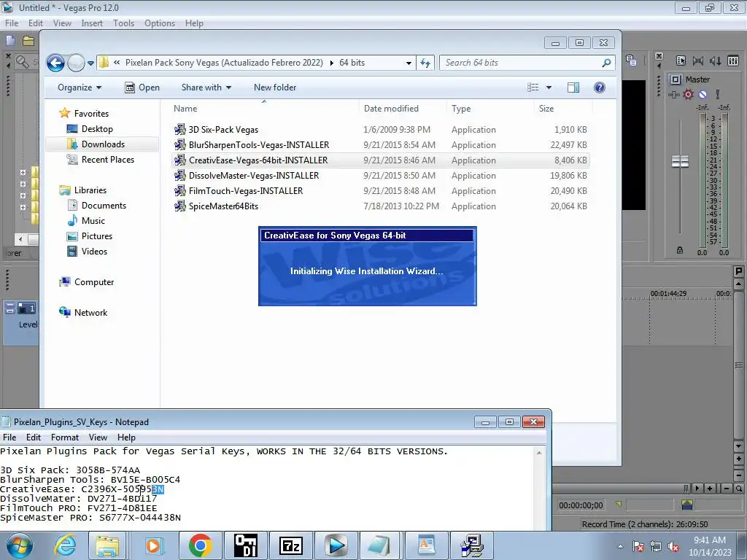This screenshot has height=560, width=747.
Task: Sort by Size column header
Action: coord(546,109)
